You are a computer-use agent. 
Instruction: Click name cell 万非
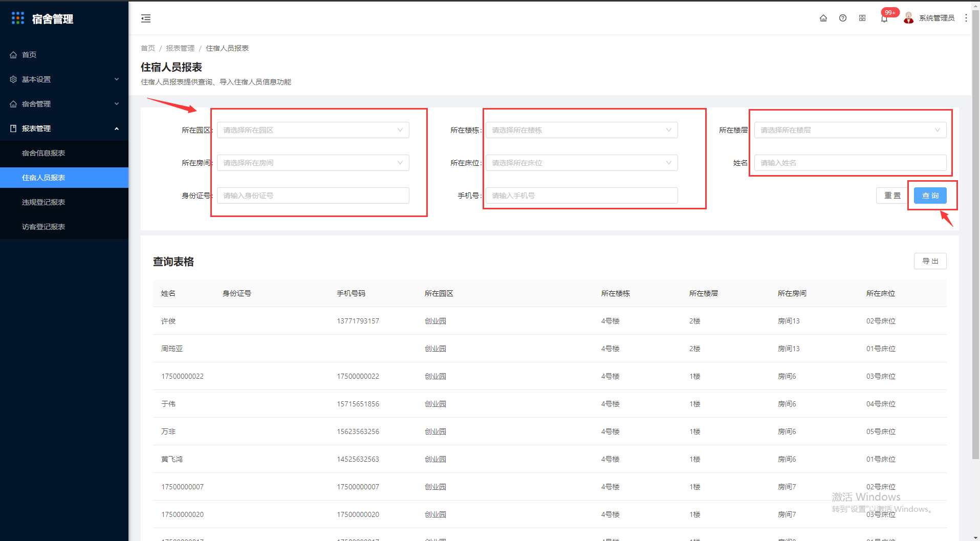168,431
